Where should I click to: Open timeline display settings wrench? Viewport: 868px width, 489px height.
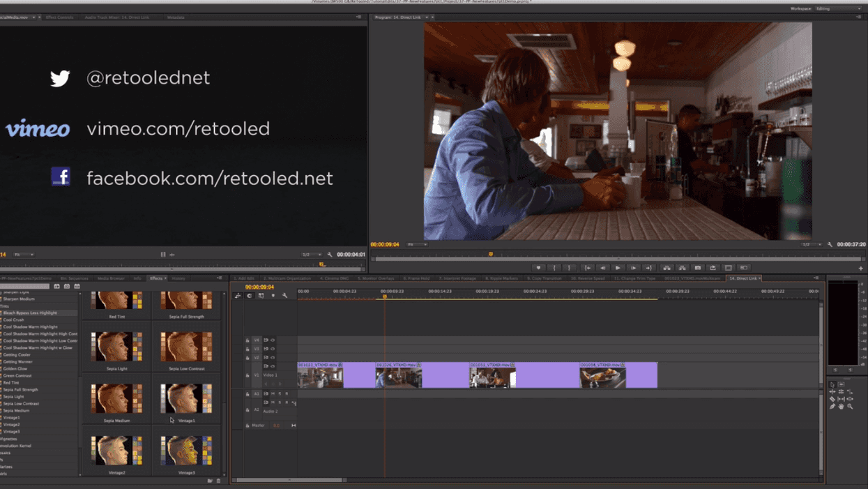284,296
